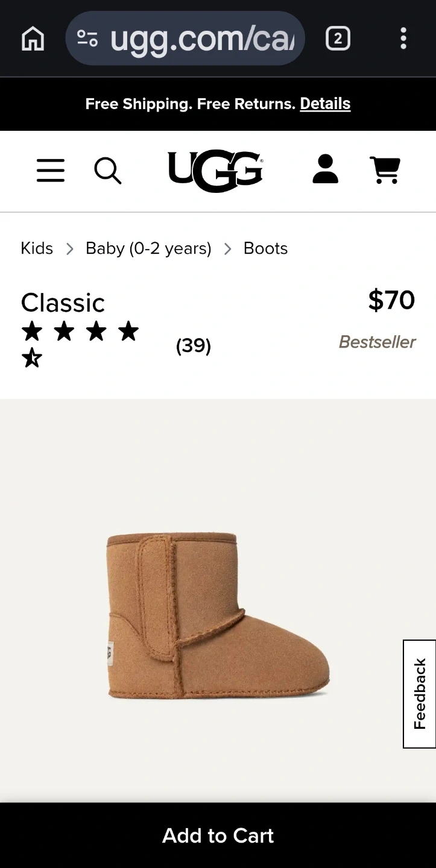
Task: Open shipping Details link
Action: pos(325,104)
